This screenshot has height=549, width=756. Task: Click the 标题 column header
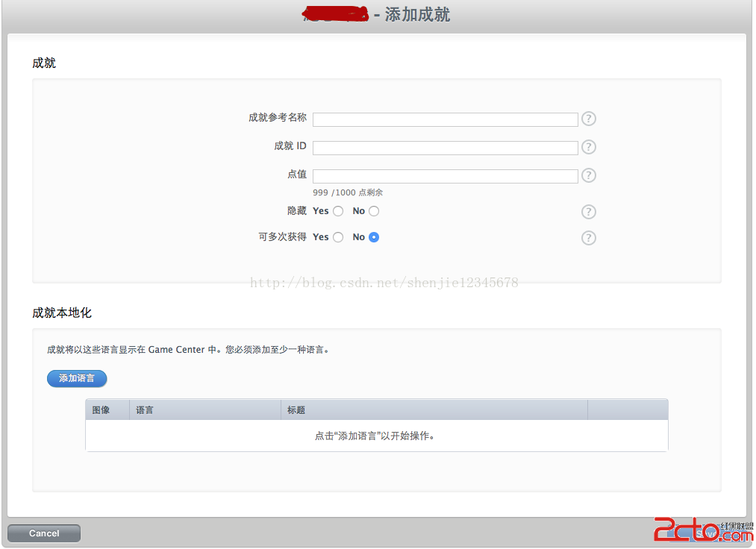click(x=434, y=410)
